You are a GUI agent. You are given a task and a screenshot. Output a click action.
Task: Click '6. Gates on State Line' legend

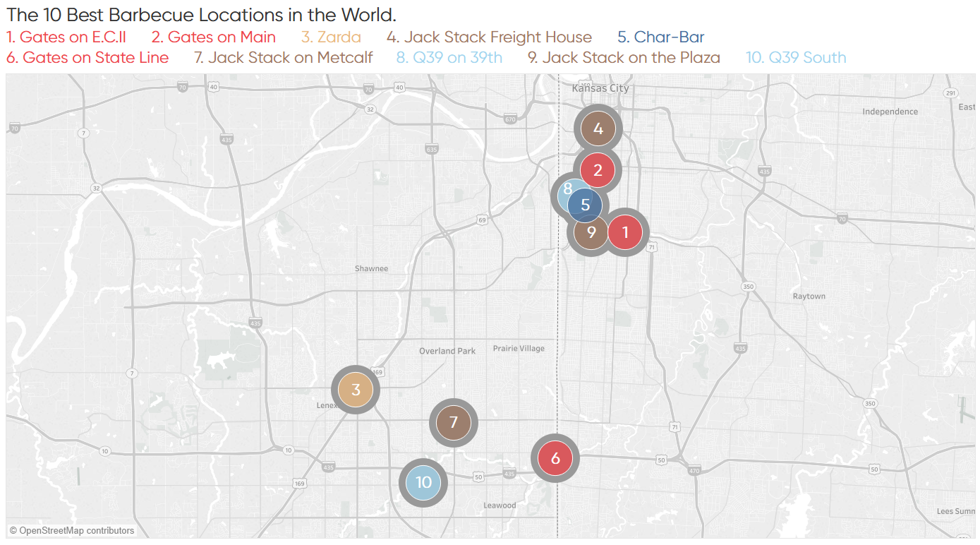(87, 58)
